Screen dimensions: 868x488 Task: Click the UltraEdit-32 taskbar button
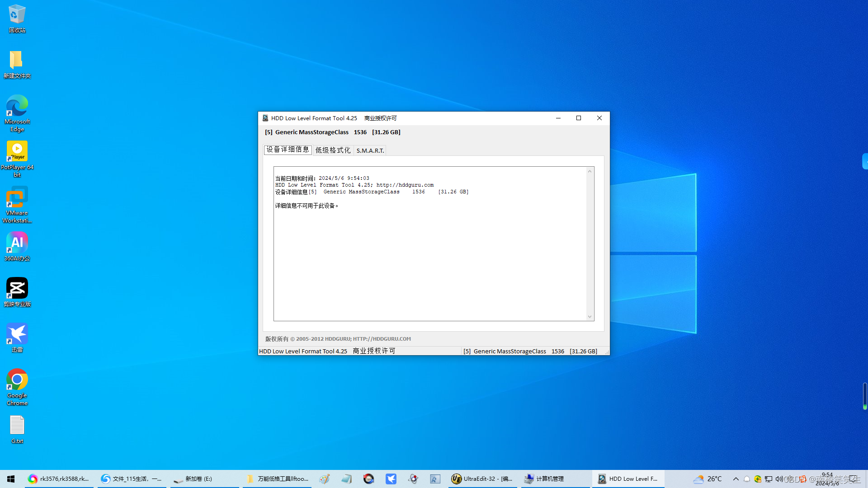click(482, 479)
